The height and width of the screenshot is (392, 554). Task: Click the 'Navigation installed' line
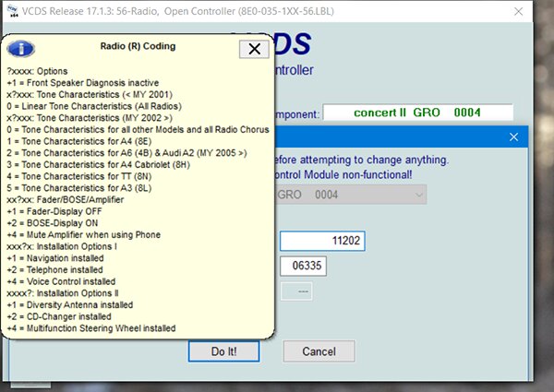tap(55, 258)
